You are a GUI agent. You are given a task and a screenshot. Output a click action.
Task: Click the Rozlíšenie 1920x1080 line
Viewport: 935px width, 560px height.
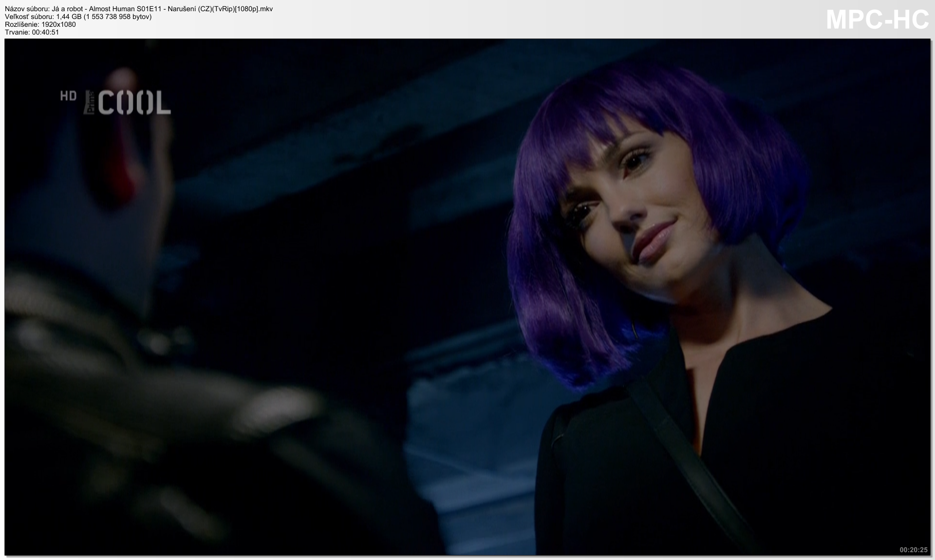[40, 24]
